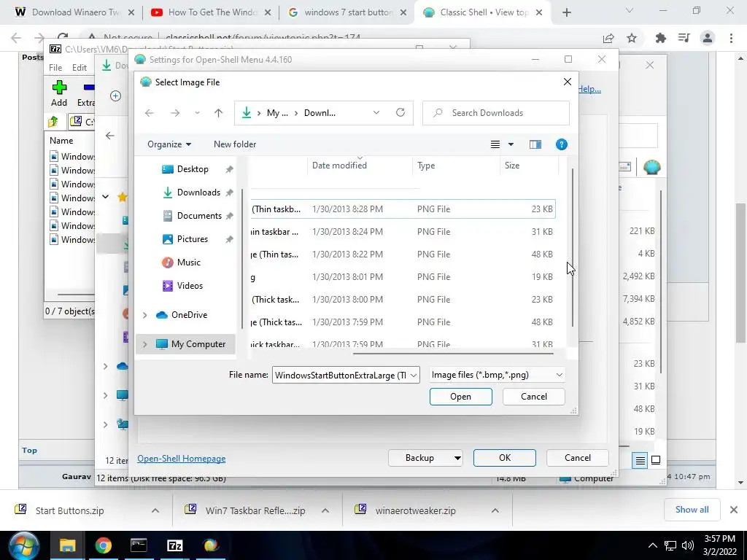The height and width of the screenshot is (560, 747).
Task: Click the Windows 7 style Start orb
Action: 23,545
